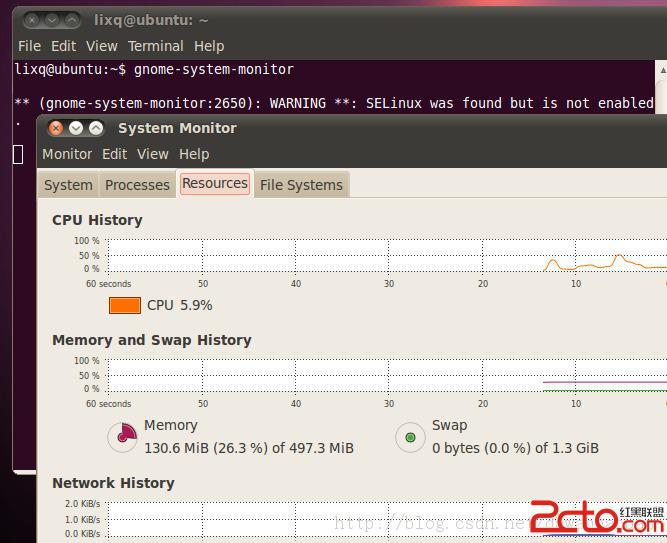Open the Edit menu in the terminal window
The image size is (667, 543).
(x=63, y=46)
